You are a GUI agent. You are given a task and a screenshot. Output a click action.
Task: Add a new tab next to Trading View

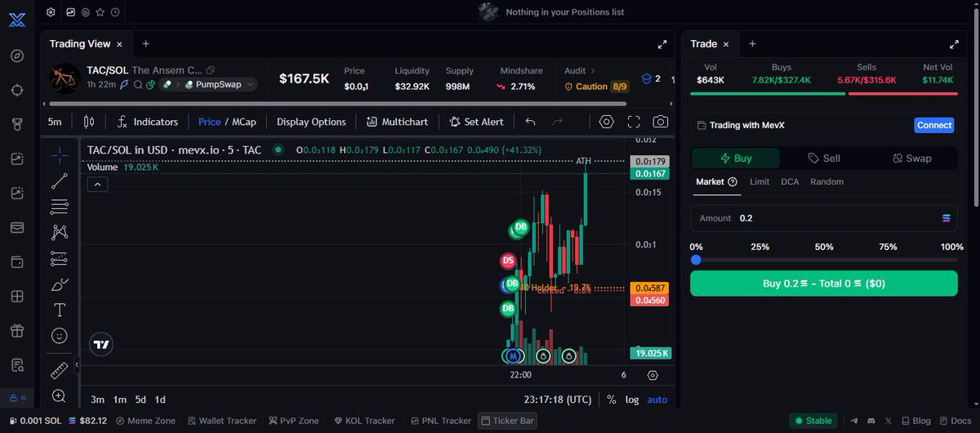145,44
